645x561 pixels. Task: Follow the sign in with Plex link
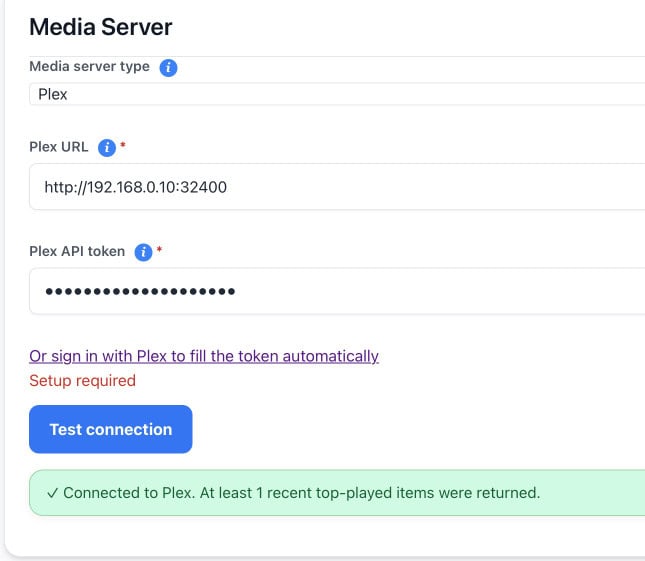[x=204, y=356]
